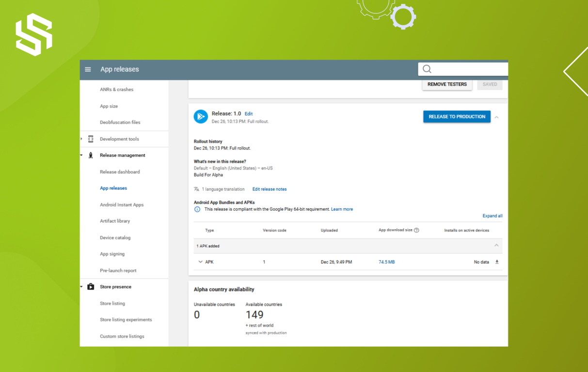This screenshot has height=372, width=588.
Task: Click the Version code column header
Action: coord(274,231)
